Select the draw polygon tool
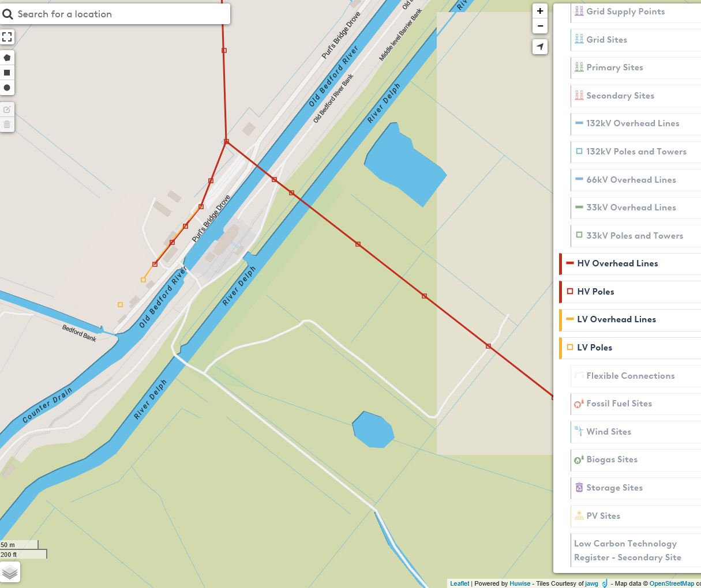Image resolution: width=701 pixels, height=588 pixels. 7,58
